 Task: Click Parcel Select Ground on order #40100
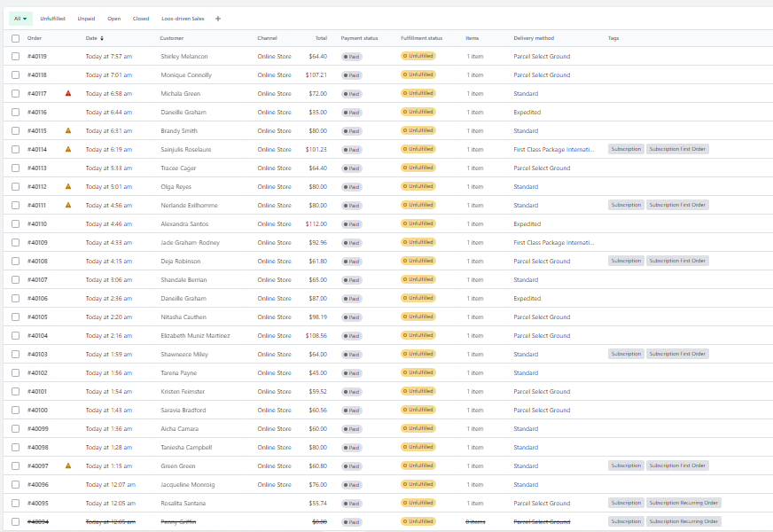click(542, 411)
